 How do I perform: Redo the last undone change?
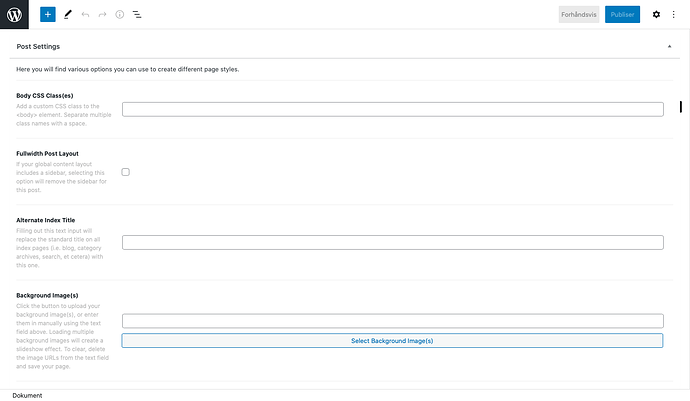click(x=102, y=15)
